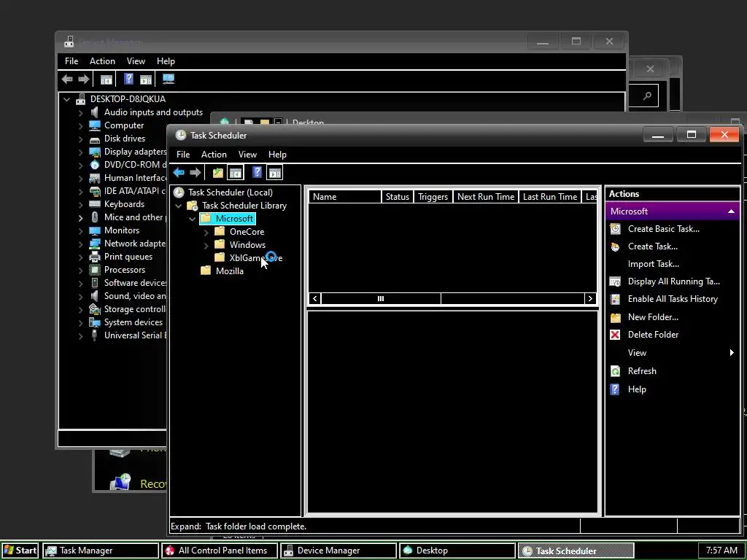
Task: Click the New Folder icon in Actions pane
Action: pos(615,317)
